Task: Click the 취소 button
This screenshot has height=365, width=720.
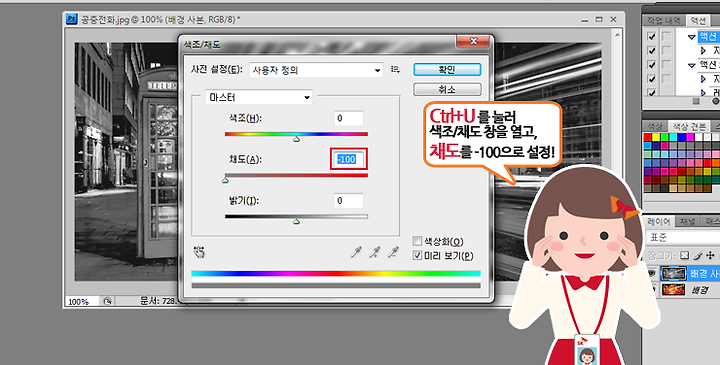Action: pyautogui.click(x=447, y=89)
